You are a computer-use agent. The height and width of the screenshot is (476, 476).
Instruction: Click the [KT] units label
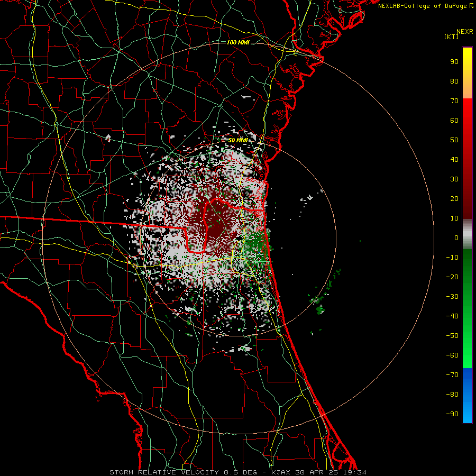[452, 36]
